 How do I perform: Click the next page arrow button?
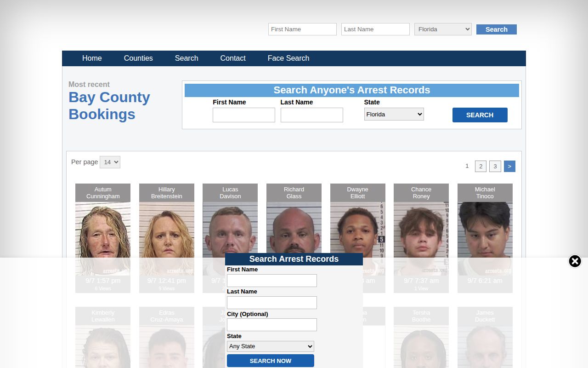pyautogui.click(x=509, y=167)
